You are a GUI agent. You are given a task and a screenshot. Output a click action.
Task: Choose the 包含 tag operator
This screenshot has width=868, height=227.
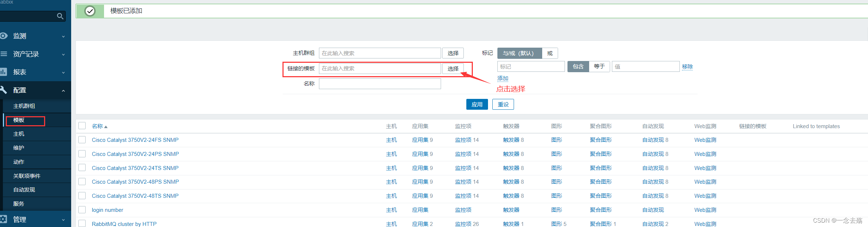click(x=578, y=66)
